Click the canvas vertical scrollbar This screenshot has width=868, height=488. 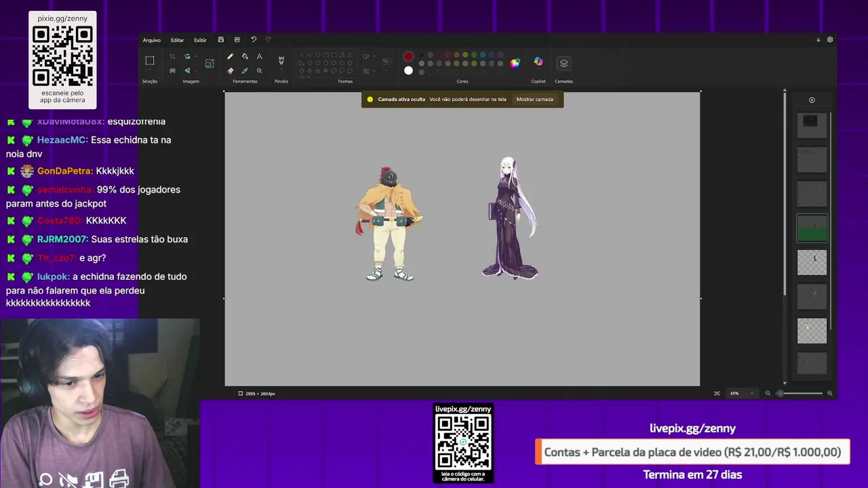(x=785, y=193)
